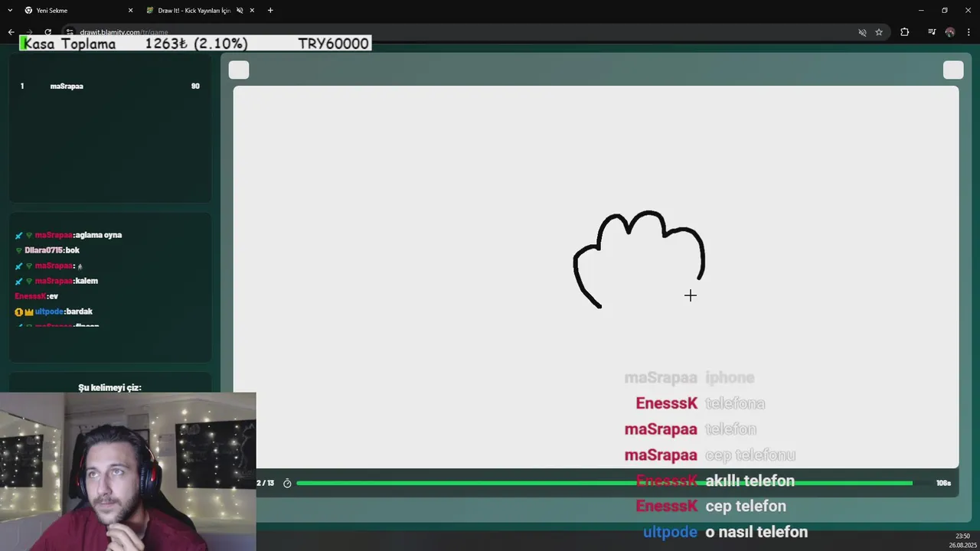The height and width of the screenshot is (551, 980).
Task: Click the Kasa Toplama donation goal bar
Action: click(195, 44)
